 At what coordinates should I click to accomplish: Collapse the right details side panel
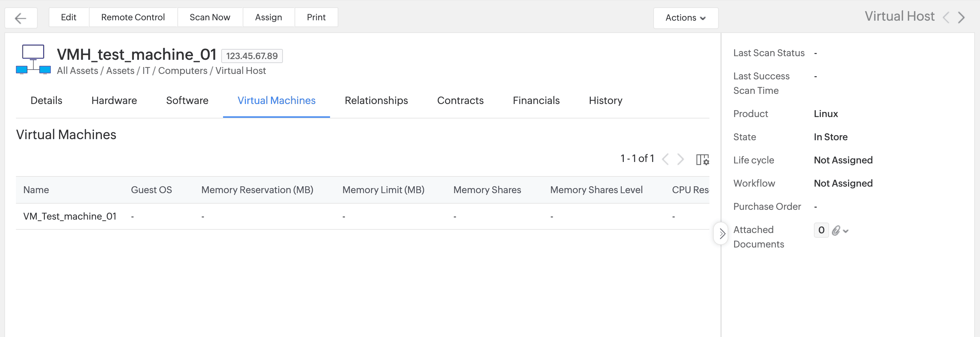(x=722, y=234)
